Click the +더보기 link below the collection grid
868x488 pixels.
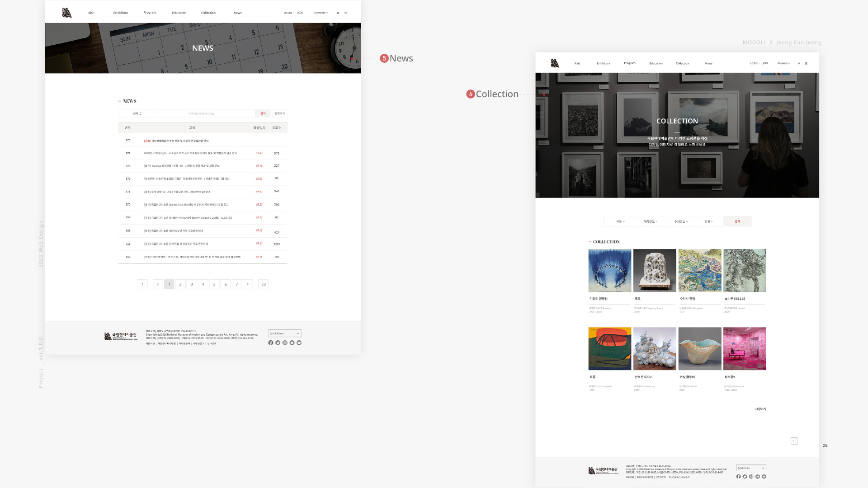tap(760, 409)
